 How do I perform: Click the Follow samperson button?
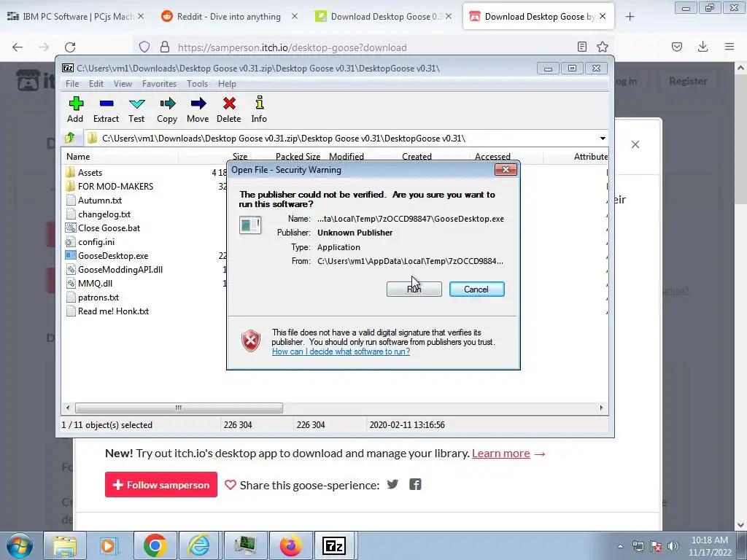(161, 485)
